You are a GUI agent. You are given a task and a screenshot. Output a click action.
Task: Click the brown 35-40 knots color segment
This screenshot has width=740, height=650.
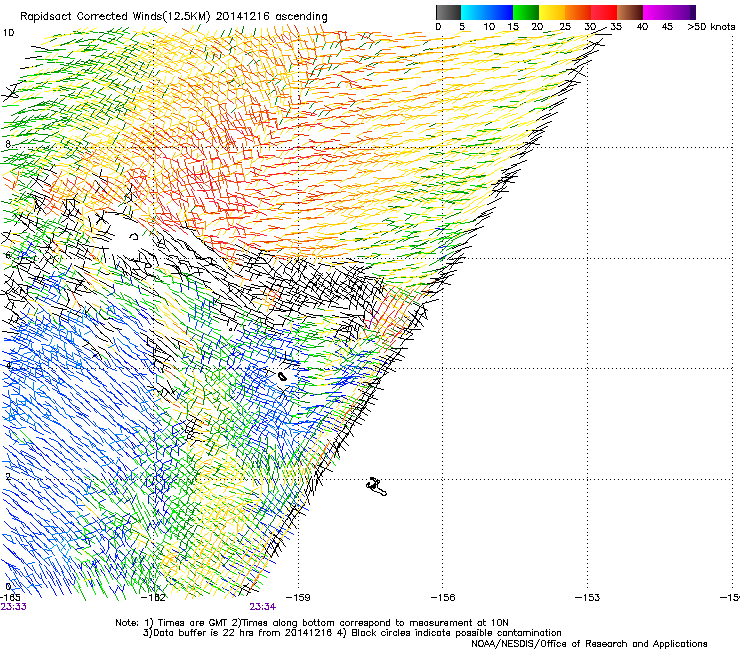[630, 12]
